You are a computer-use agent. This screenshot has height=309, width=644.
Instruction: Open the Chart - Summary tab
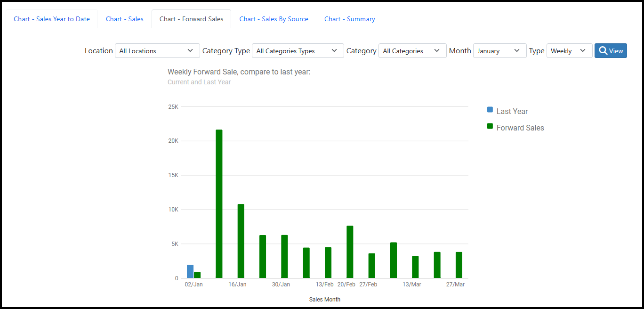pos(349,19)
